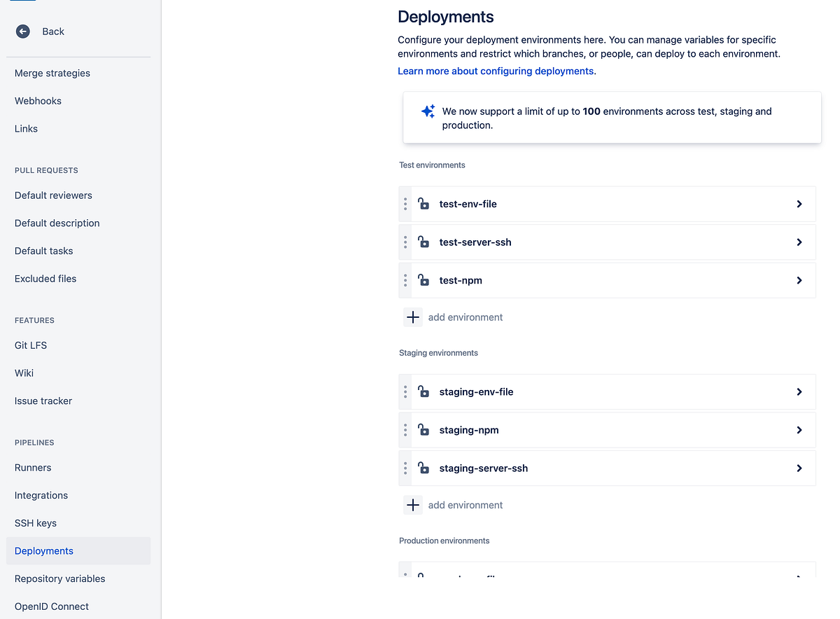Click the padlock icon beside staging-server-ssh
The image size is (840, 619).
click(x=423, y=468)
